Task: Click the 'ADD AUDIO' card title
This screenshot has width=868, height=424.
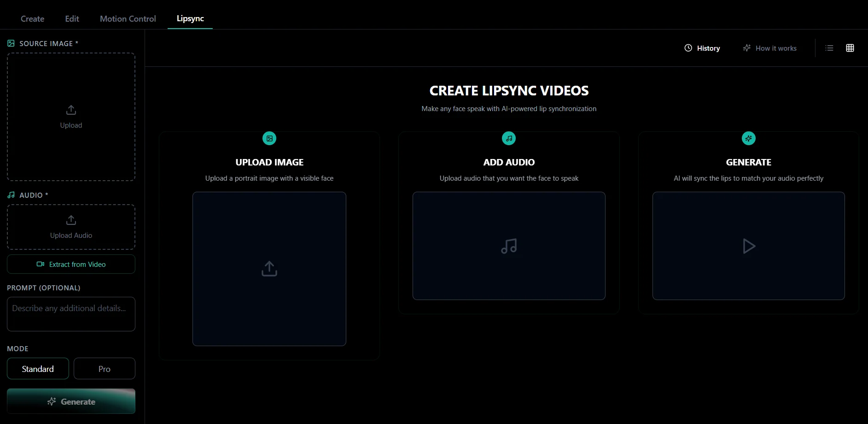Action: pos(509,162)
